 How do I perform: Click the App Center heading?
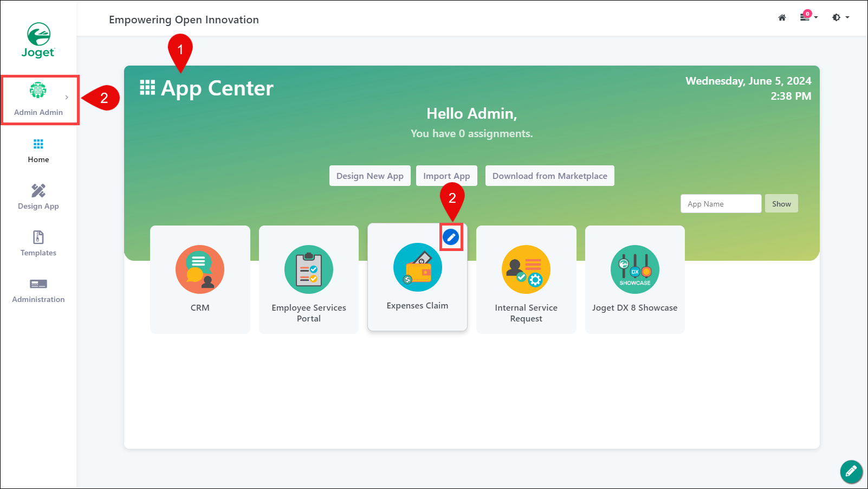(x=217, y=88)
